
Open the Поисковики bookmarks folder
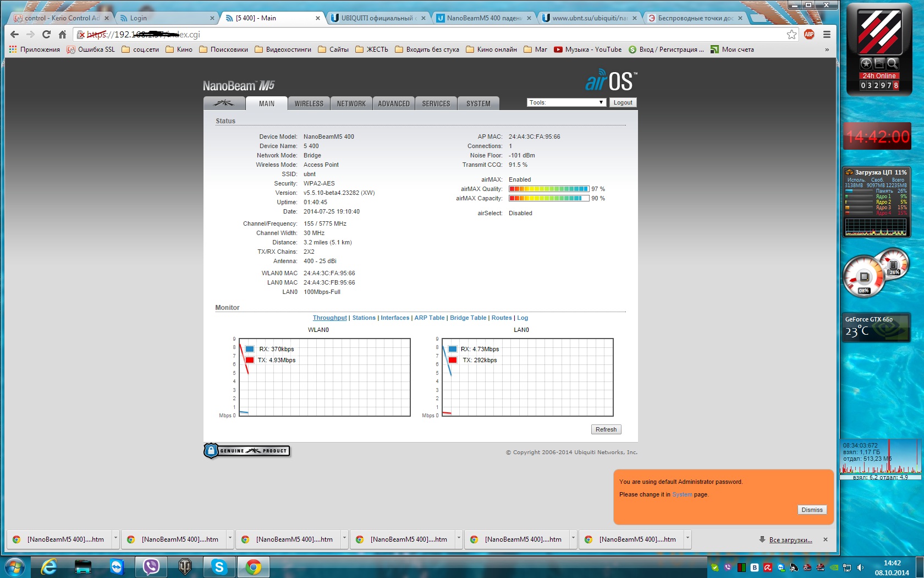[x=223, y=50]
